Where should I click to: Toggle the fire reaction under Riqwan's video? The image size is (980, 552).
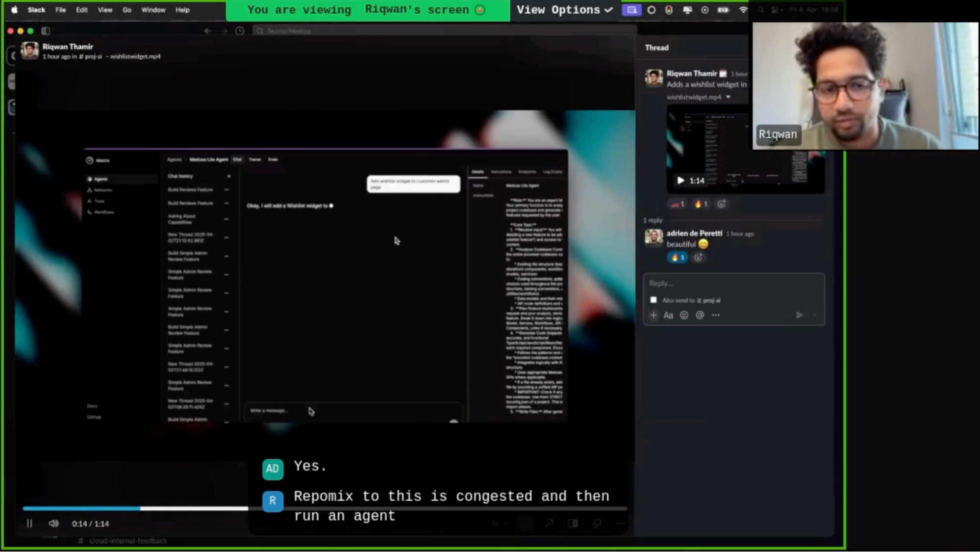[701, 204]
